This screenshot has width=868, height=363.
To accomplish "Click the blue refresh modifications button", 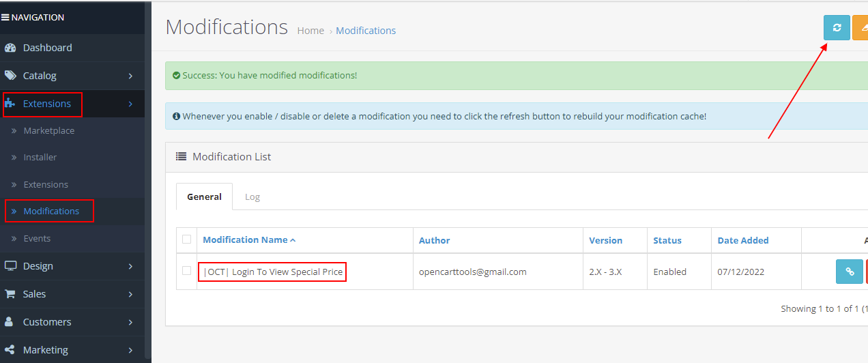I will coord(837,28).
